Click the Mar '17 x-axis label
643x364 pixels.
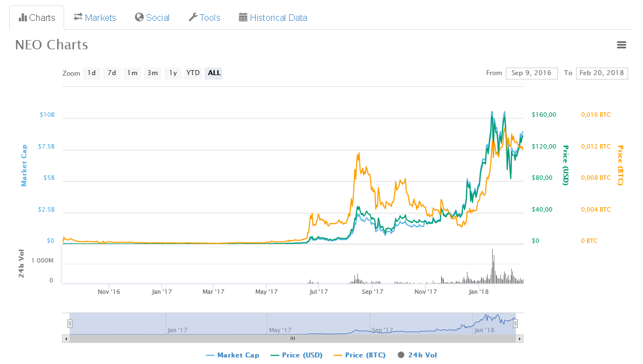point(213,292)
